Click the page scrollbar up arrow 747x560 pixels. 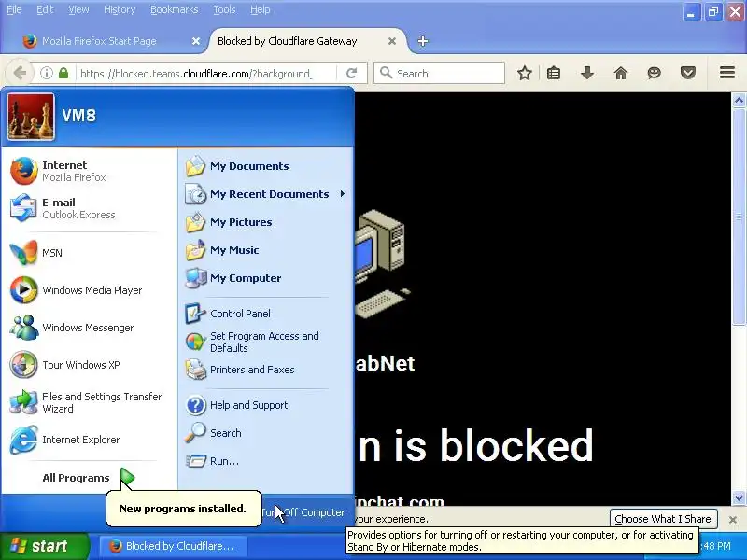click(739, 100)
